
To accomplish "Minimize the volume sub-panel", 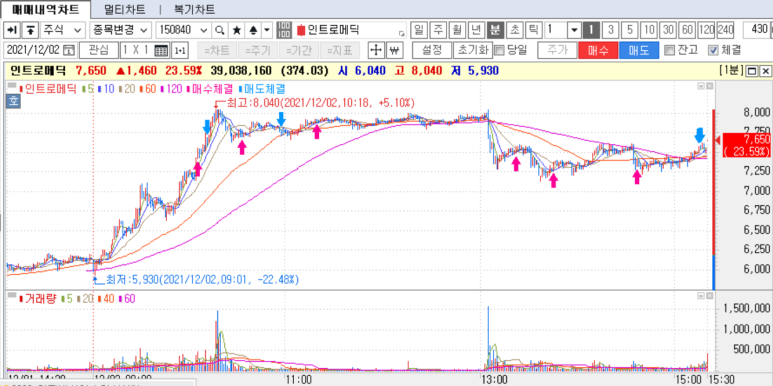I will pyautogui.click(x=701, y=295).
